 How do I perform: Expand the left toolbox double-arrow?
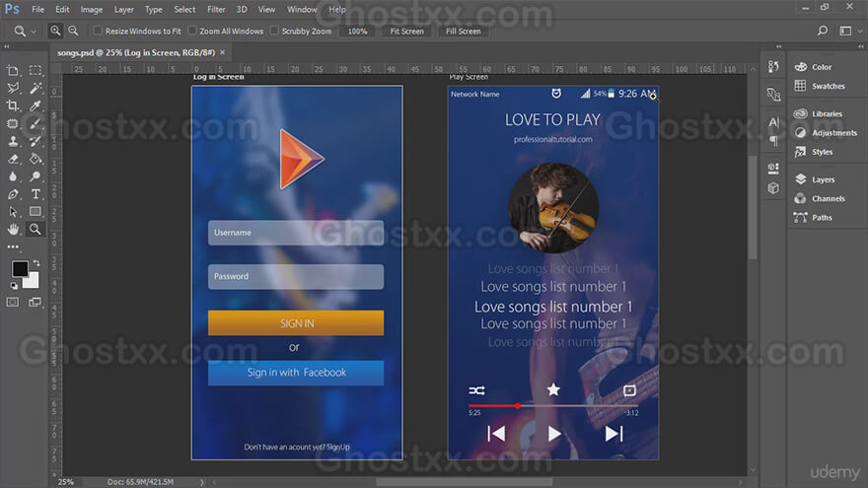[x=7, y=47]
